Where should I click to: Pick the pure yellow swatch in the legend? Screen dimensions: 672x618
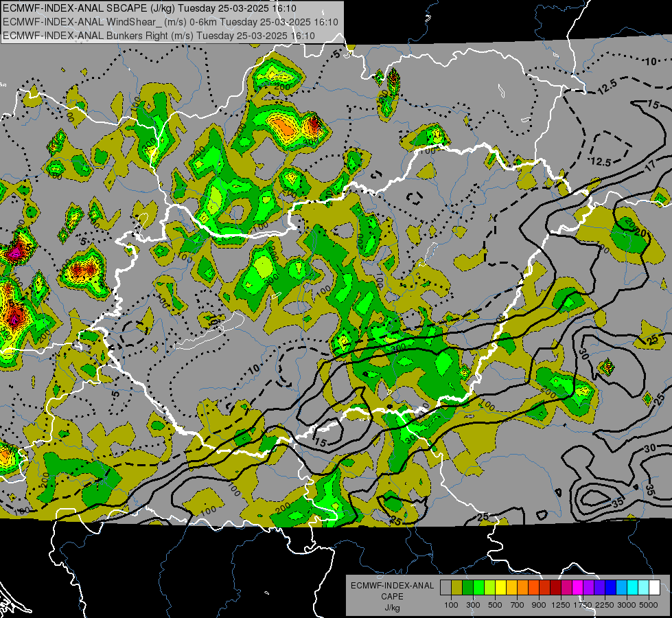pyautogui.click(x=501, y=588)
